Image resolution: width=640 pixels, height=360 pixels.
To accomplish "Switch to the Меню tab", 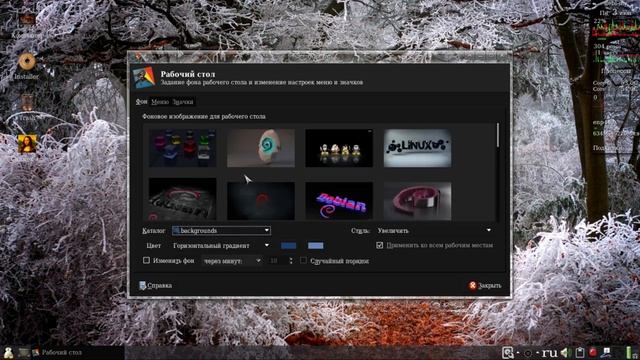I will 160,102.
